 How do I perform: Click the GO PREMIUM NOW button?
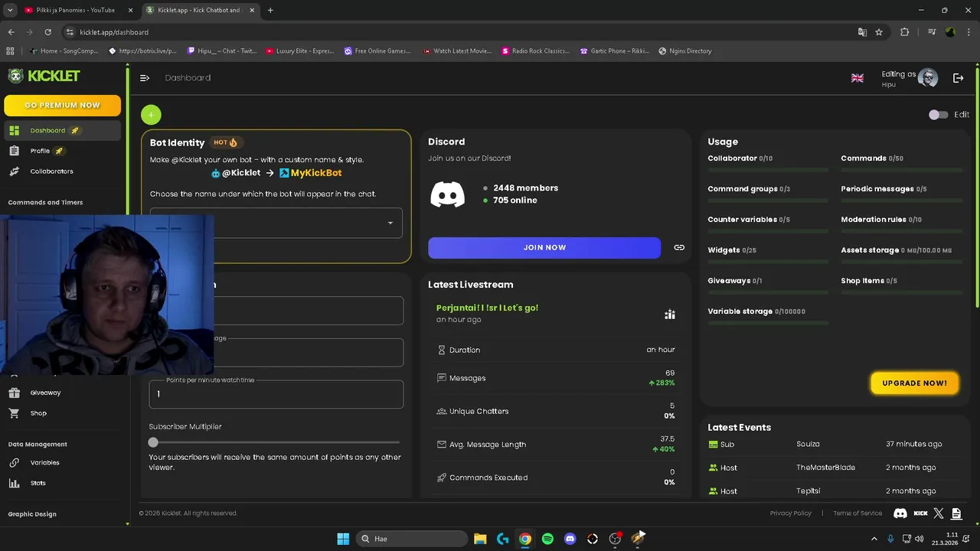coord(62,105)
